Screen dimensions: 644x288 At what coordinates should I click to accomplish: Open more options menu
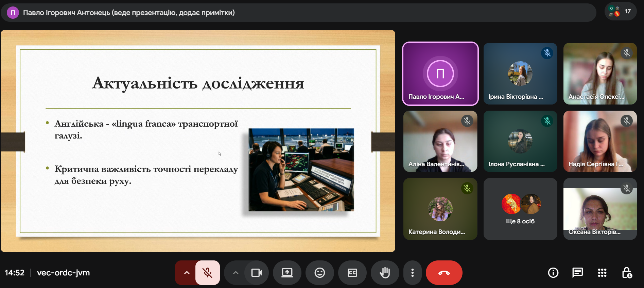point(412,273)
